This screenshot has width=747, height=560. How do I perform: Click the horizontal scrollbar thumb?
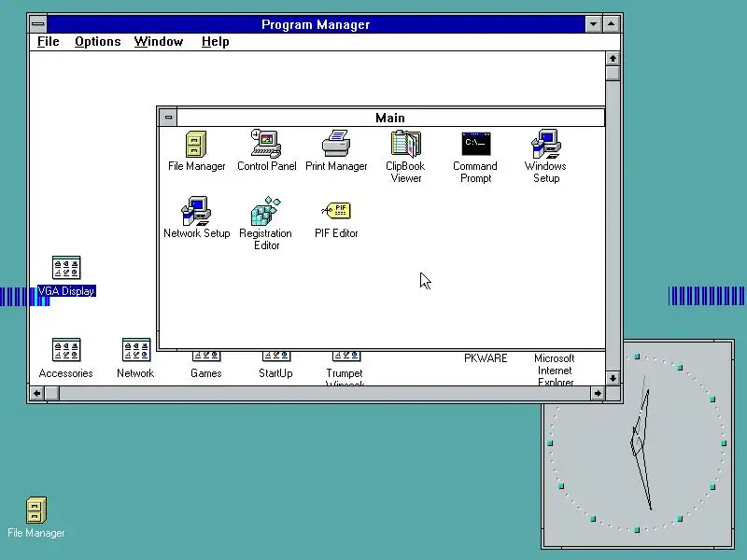(x=52, y=393)
